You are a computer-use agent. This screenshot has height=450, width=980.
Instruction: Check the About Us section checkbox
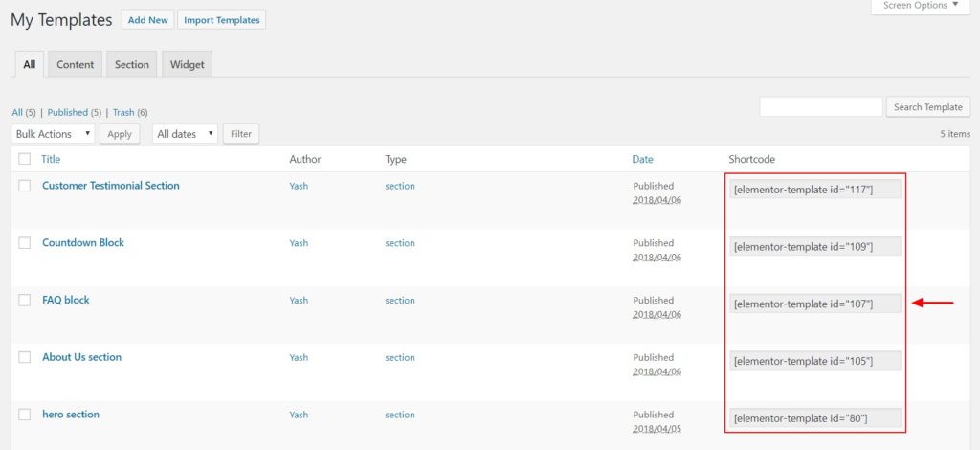24,357
